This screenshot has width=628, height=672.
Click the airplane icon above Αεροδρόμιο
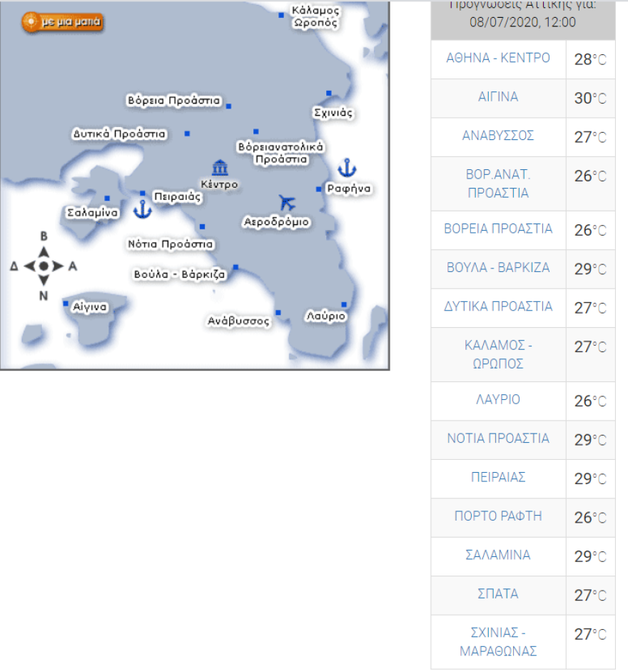point(288,203)
